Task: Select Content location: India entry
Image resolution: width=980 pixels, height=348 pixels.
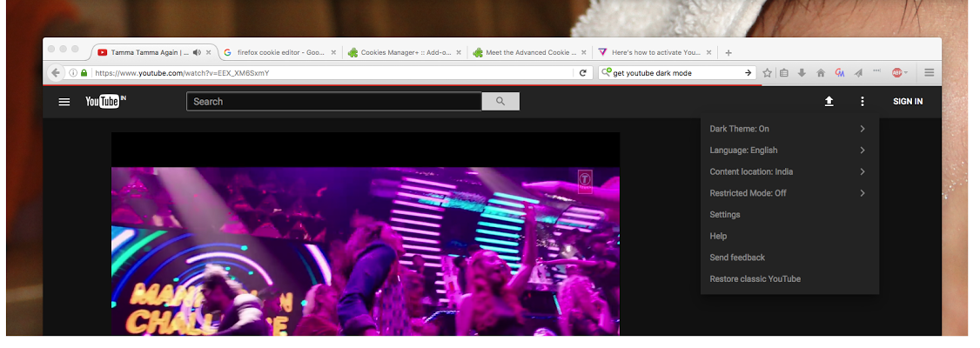Action: tap(789, 171)
